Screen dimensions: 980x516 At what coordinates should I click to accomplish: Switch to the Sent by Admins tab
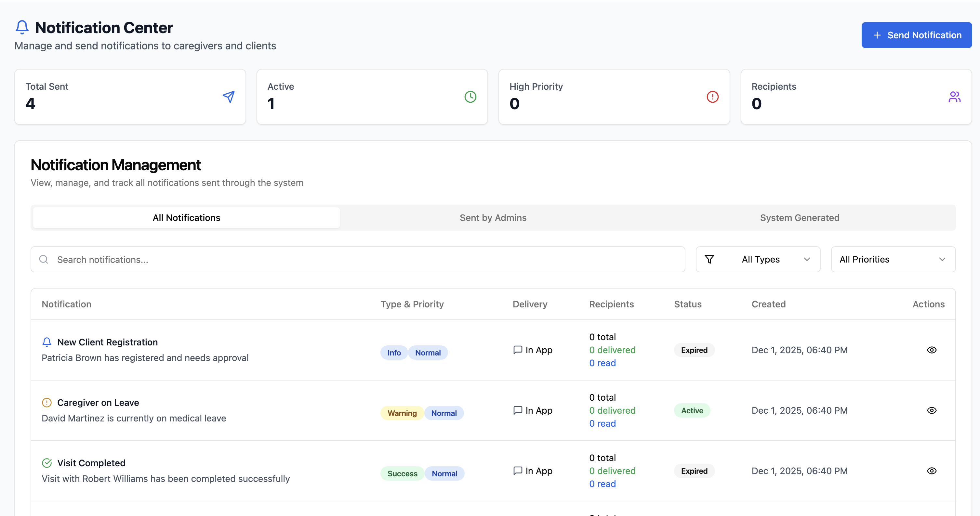[x=493, y=217]
